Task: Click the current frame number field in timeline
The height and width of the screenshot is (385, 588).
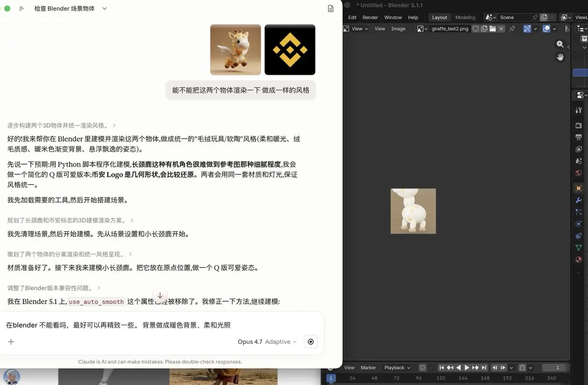Action: [x=555, y=368]
